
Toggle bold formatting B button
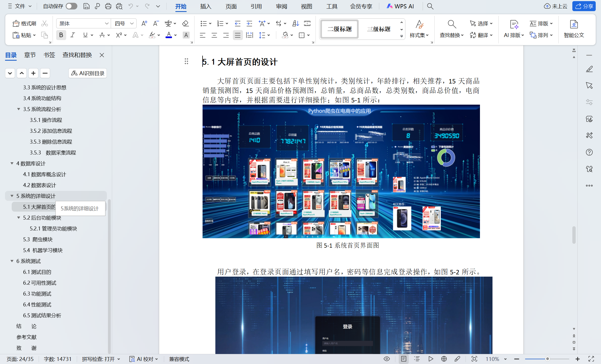(61, 35)
